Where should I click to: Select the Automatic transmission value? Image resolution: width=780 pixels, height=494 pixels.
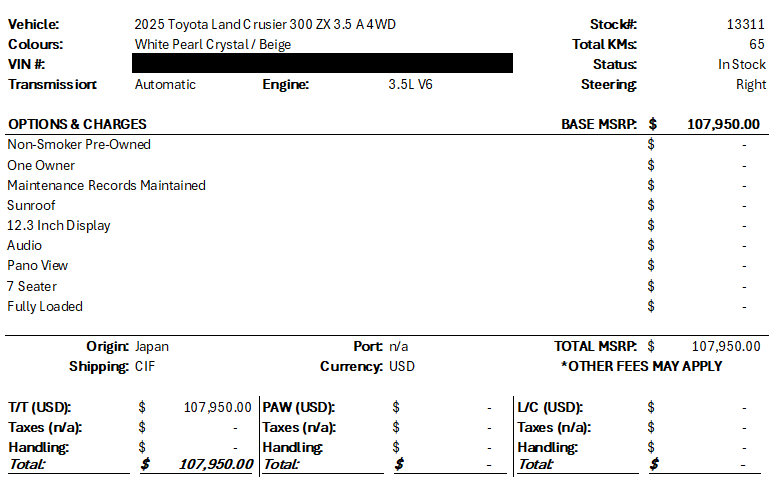click(165, 84)
